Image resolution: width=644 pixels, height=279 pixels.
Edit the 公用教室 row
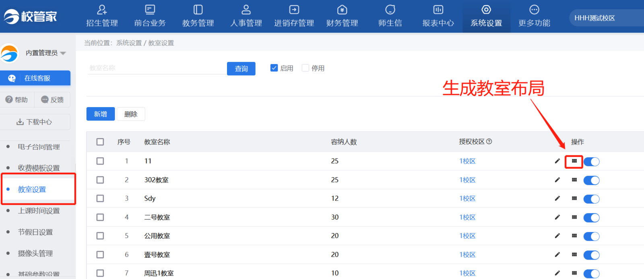(x=557, y=236)
